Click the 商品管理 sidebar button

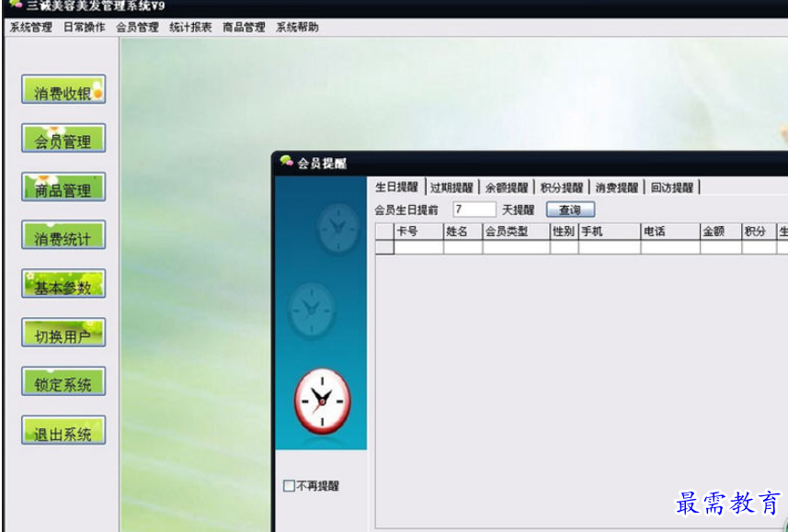coord(63,187)
